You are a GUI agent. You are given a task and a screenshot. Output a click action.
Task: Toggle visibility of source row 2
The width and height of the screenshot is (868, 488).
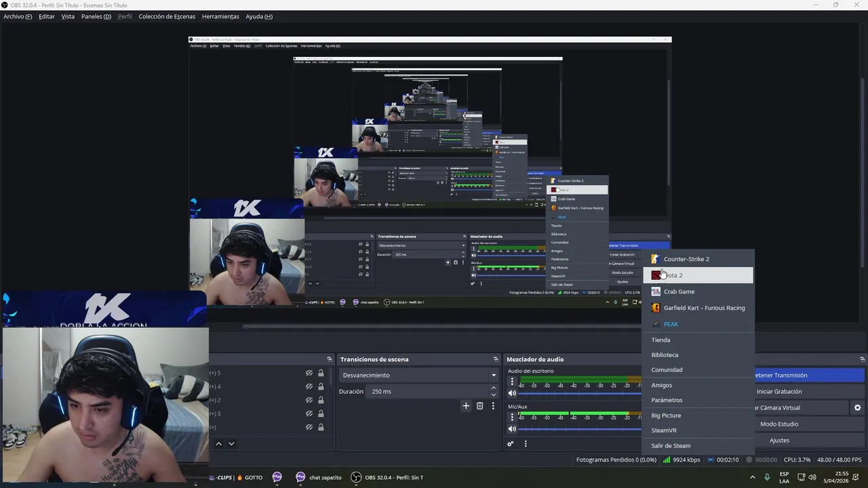(x=309, y=400)
